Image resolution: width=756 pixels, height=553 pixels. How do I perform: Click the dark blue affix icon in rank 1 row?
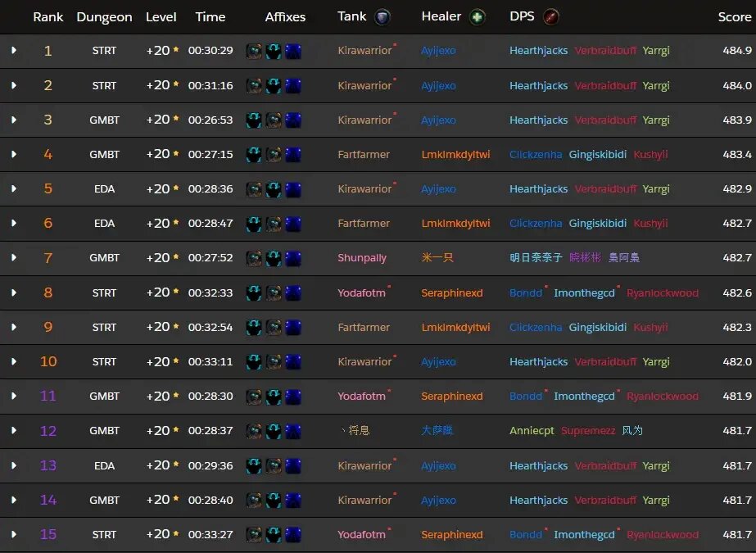pyautogui.click(x=292, y=51)
